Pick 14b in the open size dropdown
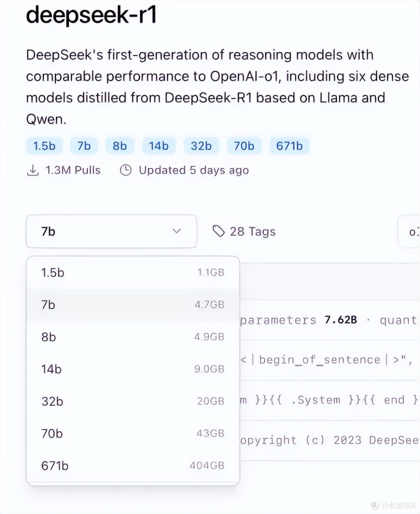 click(x=132, y=368)
